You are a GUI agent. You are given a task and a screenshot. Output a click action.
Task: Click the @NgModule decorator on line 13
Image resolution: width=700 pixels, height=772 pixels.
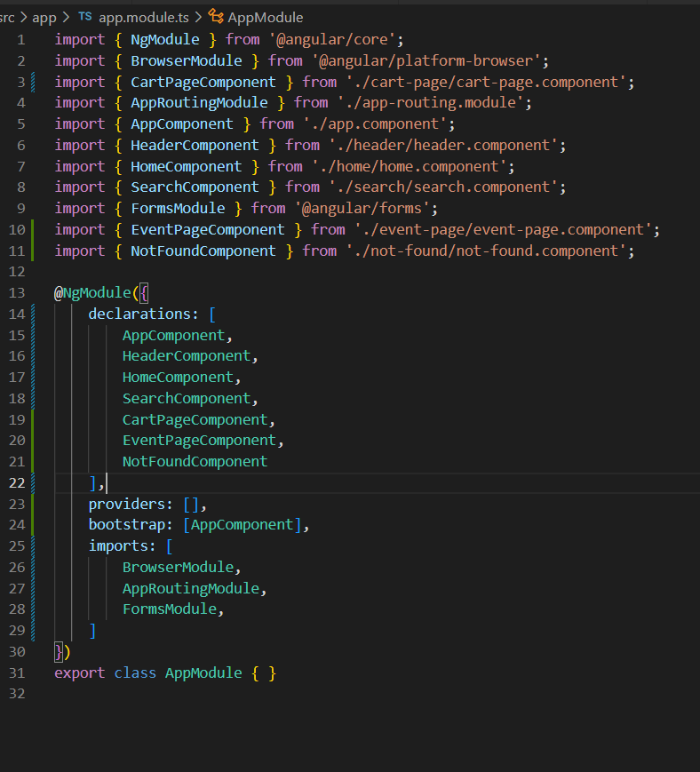(x=92, y=293)
